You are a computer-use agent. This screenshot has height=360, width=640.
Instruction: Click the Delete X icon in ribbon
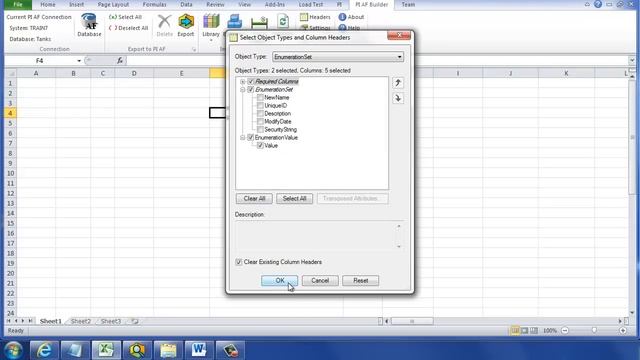pyautogui.click(x=164, y=22)
